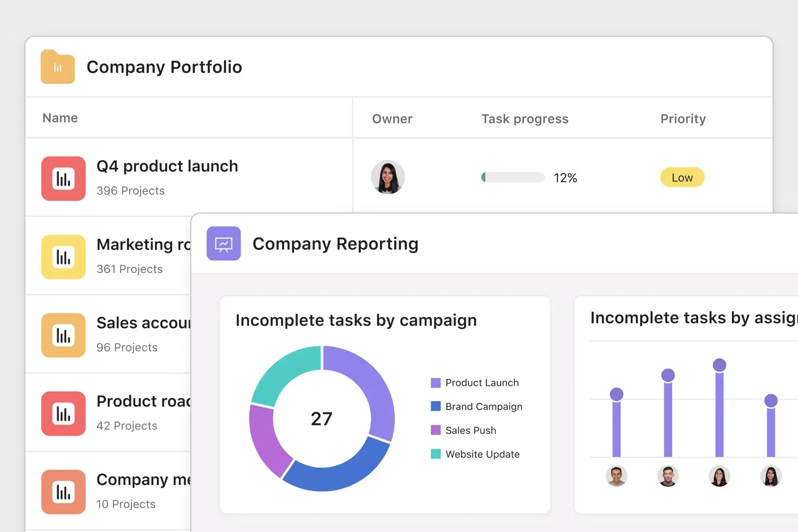
Task: Click the Company Portfolio folder icon
Action: [x=57, y=67]
